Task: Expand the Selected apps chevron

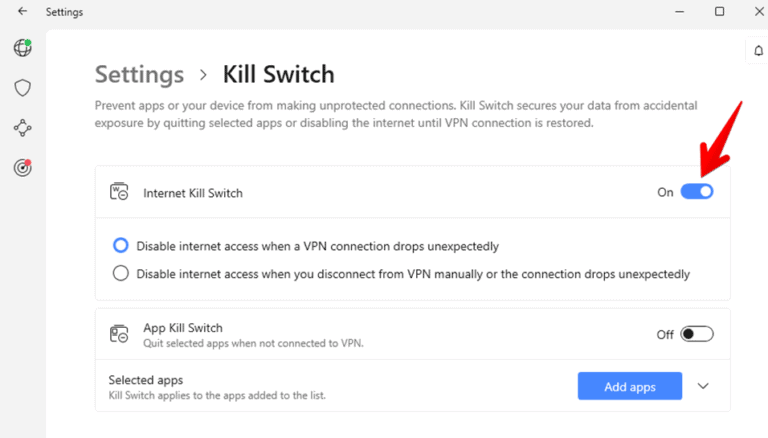Action: tap(703, 386)
